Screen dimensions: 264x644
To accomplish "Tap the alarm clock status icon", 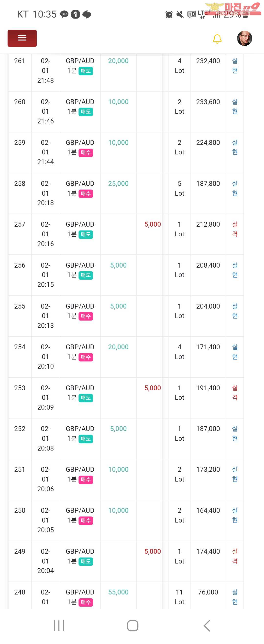I will tap(169, 14).
